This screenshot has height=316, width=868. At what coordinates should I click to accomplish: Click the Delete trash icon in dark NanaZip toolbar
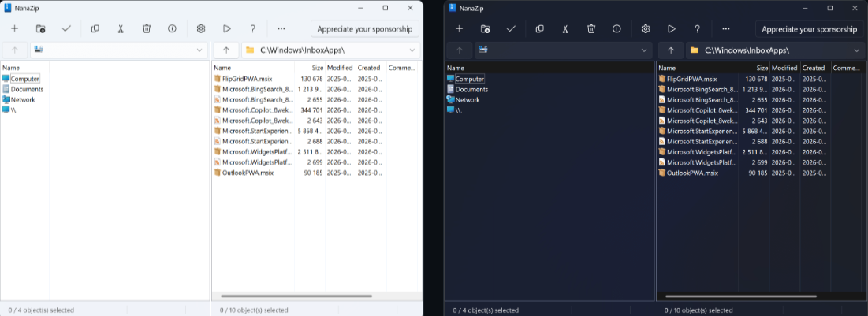point(591,29)
